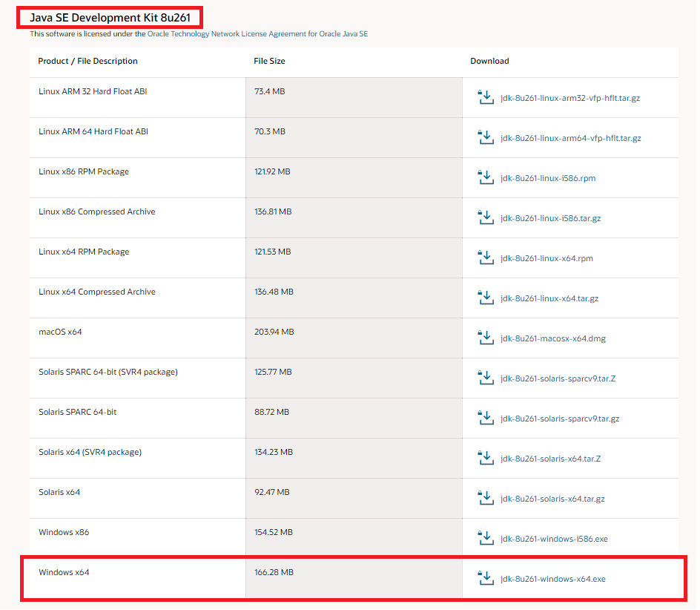The width and height of the screenshot is (700, 610).
Task: Select the Linux ARM 64 Hard Float ABI row label
Action: pos(93,132)
